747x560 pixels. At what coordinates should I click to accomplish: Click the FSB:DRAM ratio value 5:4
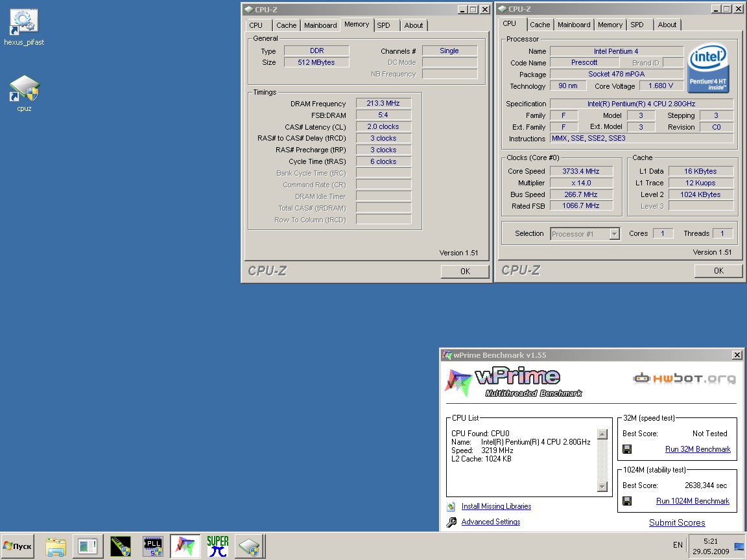(383, 115)
